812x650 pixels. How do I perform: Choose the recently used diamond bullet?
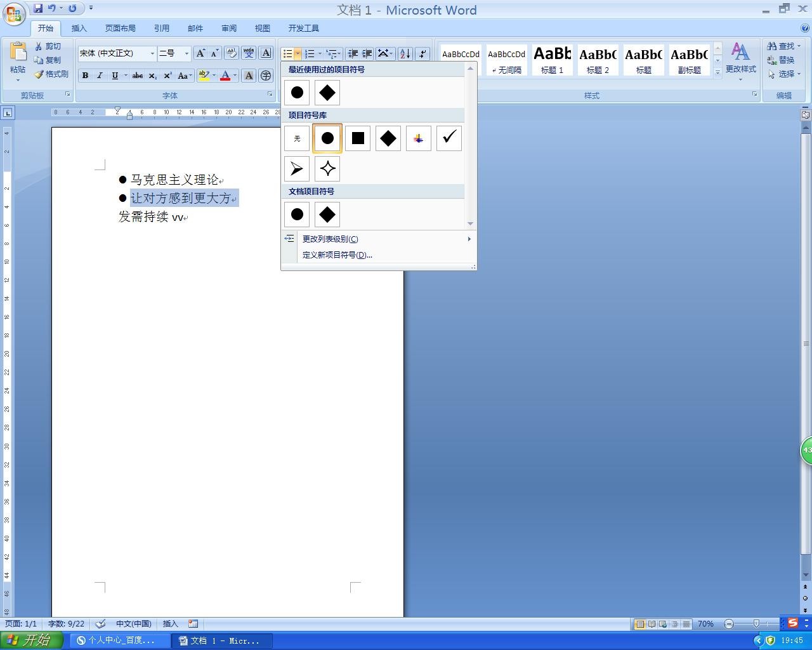click(x=327, y=93)
